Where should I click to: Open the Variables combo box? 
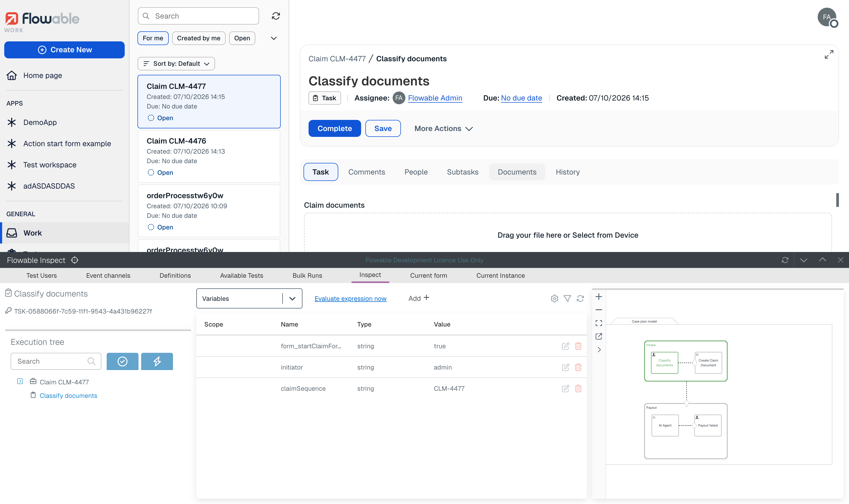249,298
